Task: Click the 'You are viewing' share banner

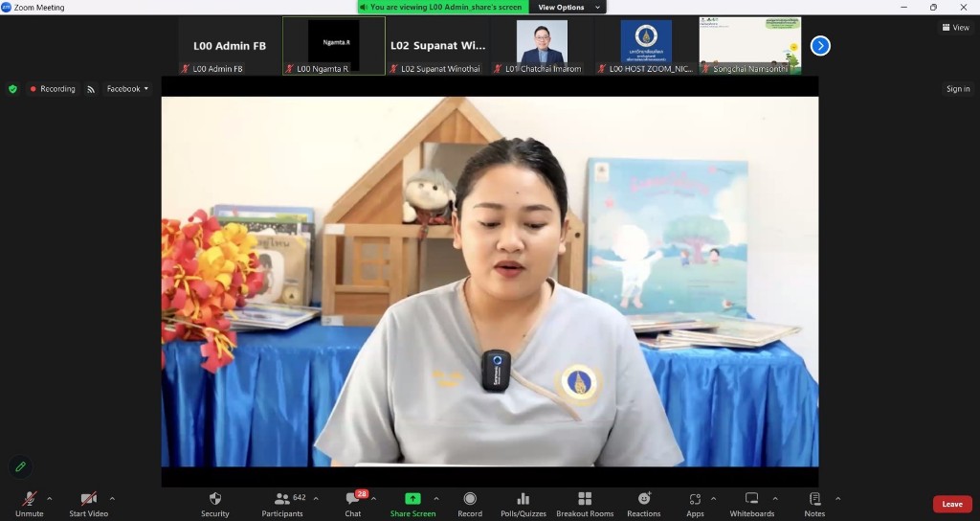Action: pos(444,8)
